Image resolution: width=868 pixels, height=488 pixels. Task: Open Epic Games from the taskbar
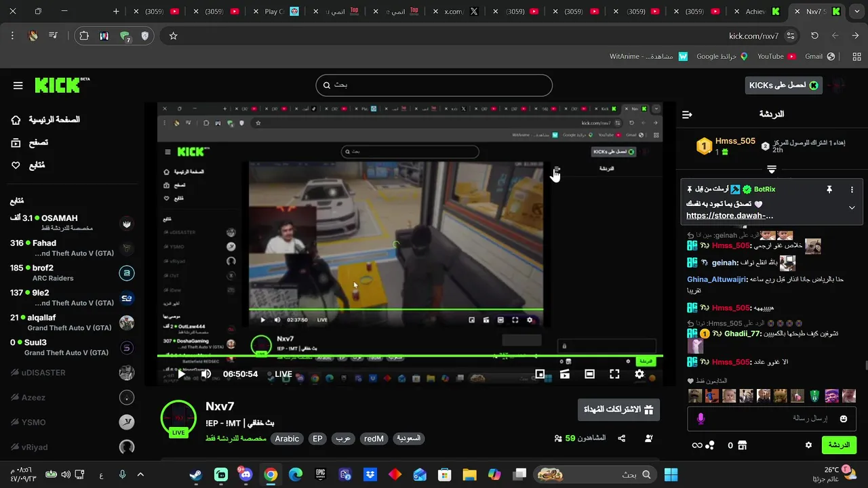pos(320,474)
